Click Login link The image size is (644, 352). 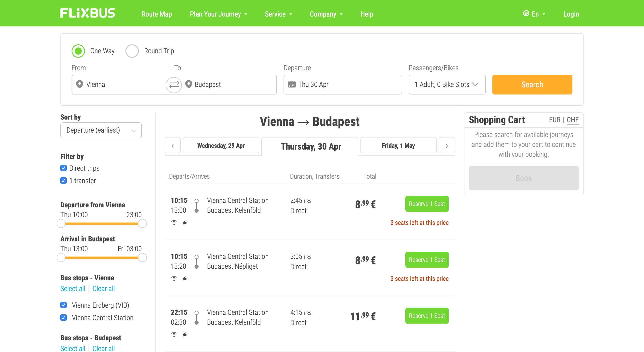[571, 14]
